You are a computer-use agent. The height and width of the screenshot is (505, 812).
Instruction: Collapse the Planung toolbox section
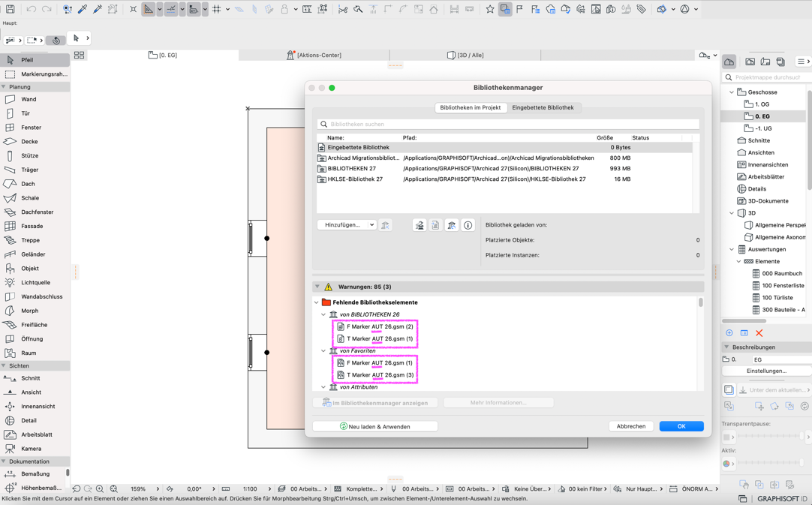click(4, 87)
